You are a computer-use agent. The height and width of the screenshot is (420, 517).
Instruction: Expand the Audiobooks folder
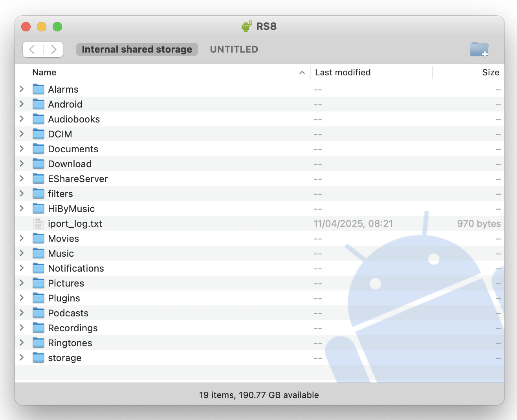click(22, 119)
